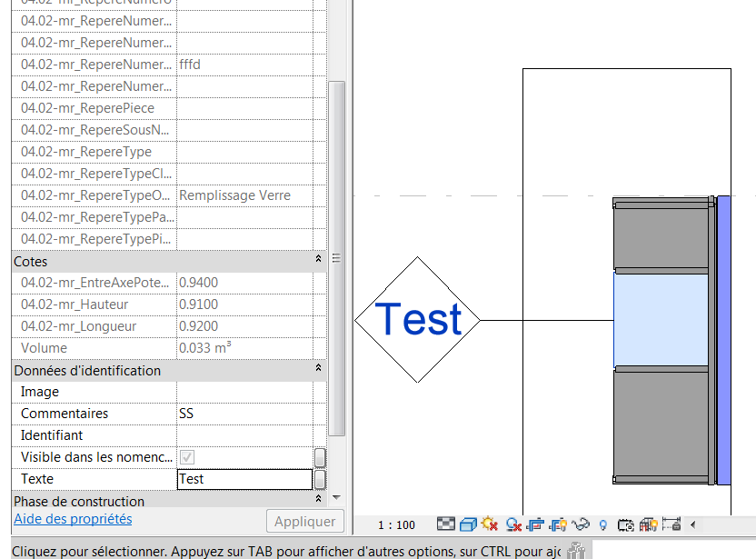Toggle Reveal Hidden Elements lightbulb icon
Viewport: 756px width, 559px height.
tap(602, 524)
